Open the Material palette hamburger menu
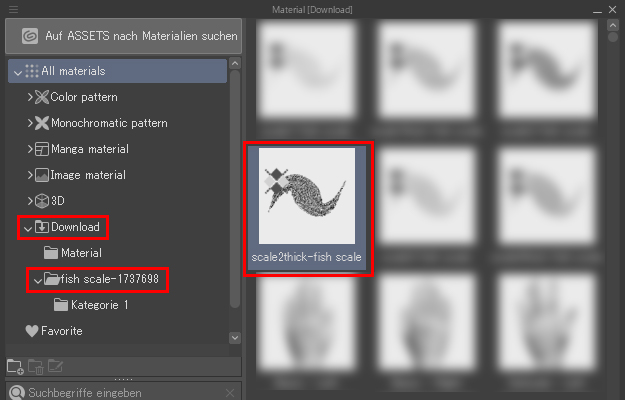The image size is (625, 400). (x=13, y=9)
